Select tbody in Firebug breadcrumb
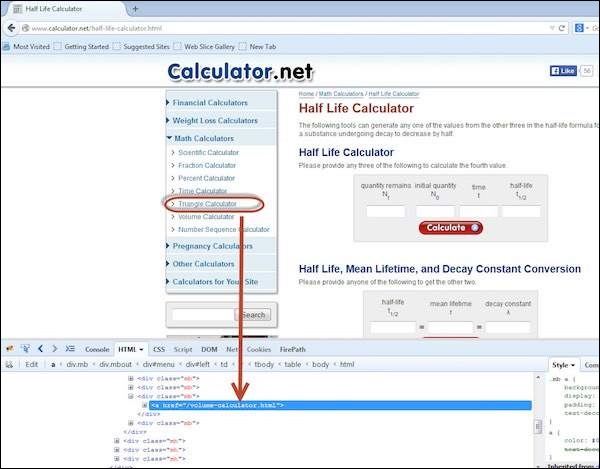The width and height of the screenshot is (600, 469). point(264,365)
